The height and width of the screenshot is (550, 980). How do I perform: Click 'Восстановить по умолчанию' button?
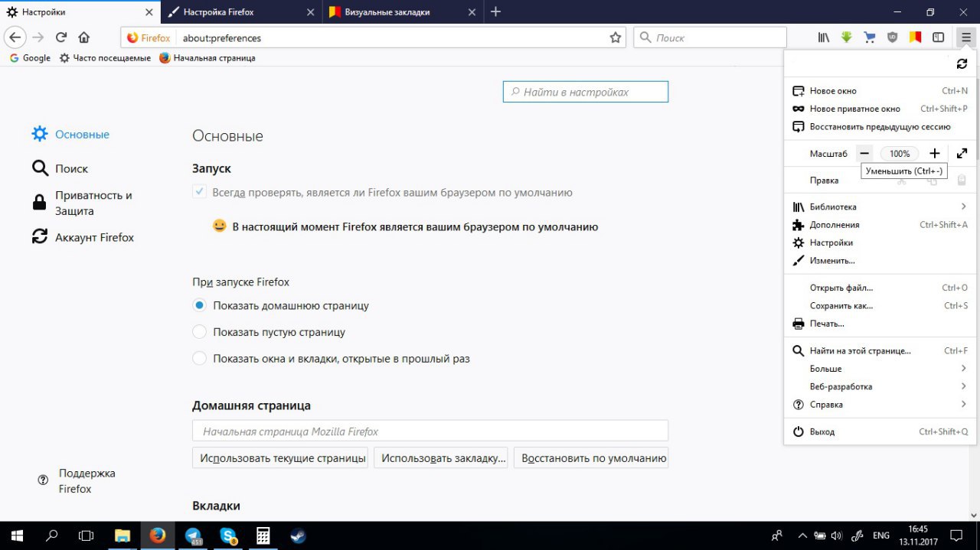[x=591, y=458]
